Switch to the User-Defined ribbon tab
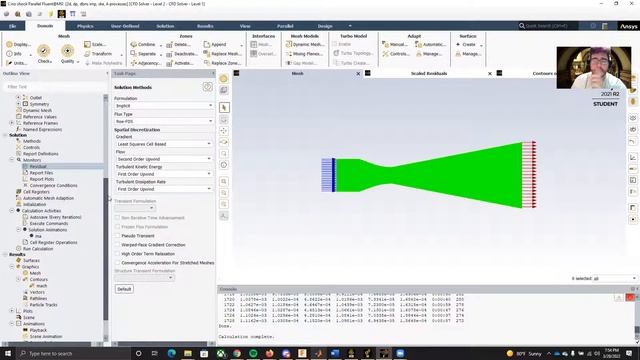Image resolution: width=640 pixels, height=360 pixels. (x=125, y=26)
